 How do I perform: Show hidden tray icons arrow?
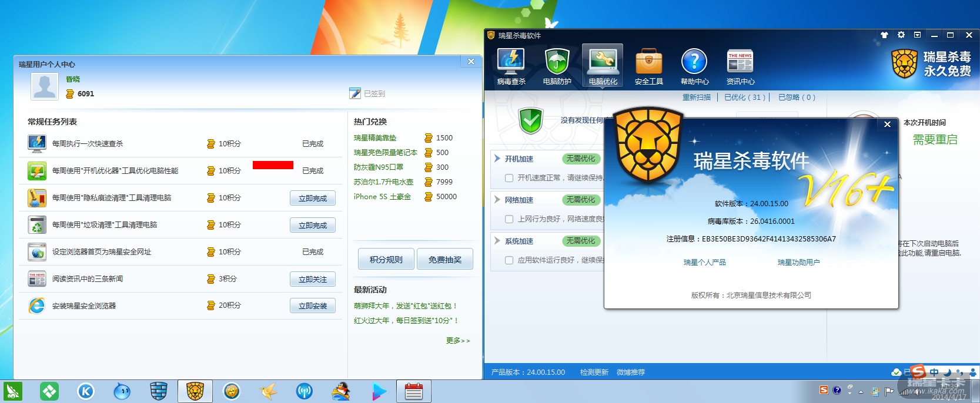pyautogui.click(x=861, y=391)
